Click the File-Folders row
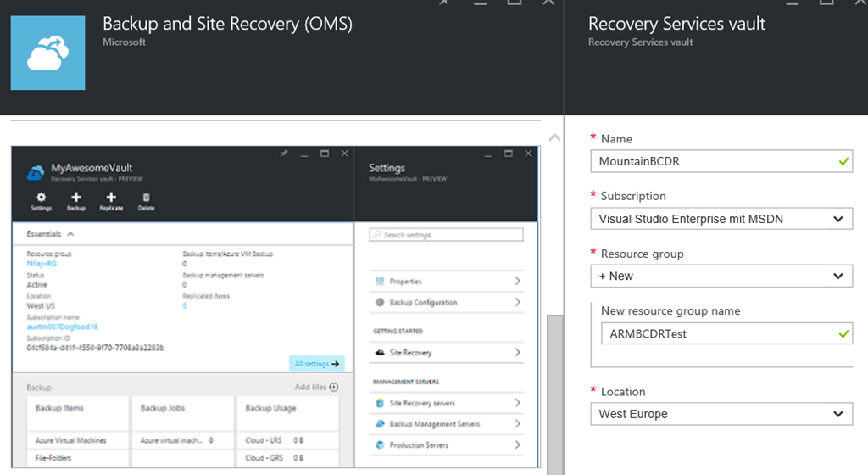The height and width of the screenshot is (475, 868). click(77, 458)
